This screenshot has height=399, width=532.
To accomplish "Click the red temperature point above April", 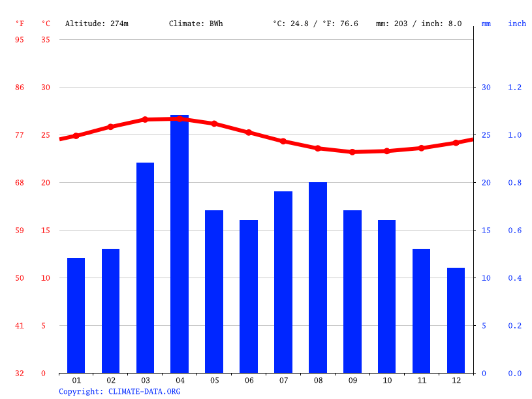I will (x=180, y=119).
